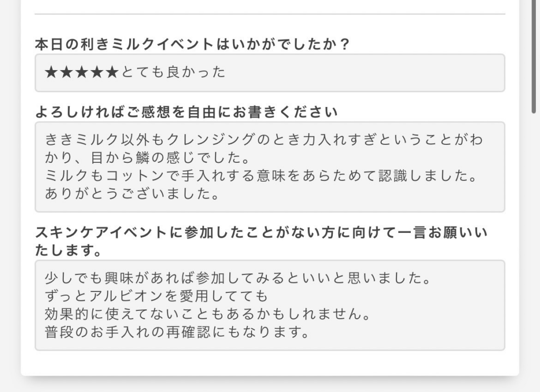
Task: Click the middle third star in rating
Action: pos(82,72)
